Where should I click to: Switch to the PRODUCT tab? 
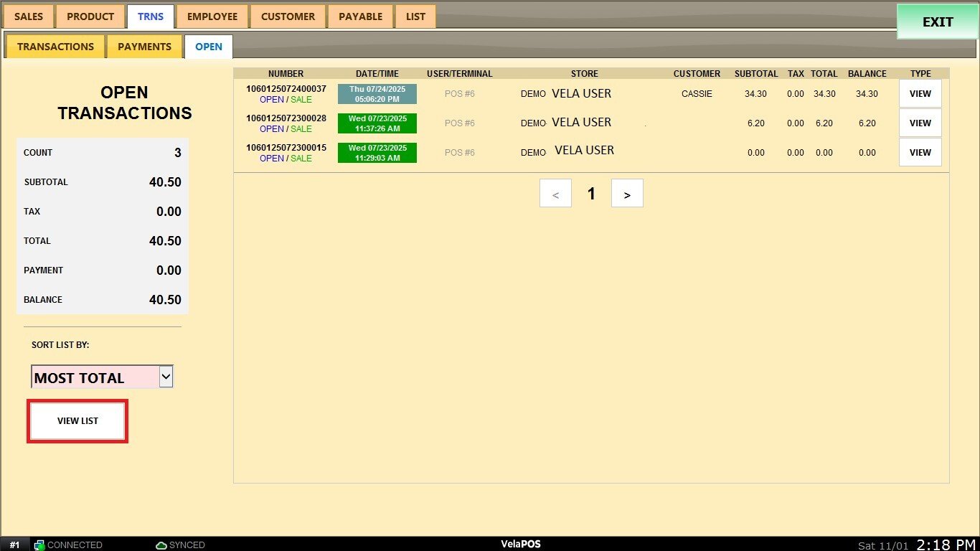point(90,17)
